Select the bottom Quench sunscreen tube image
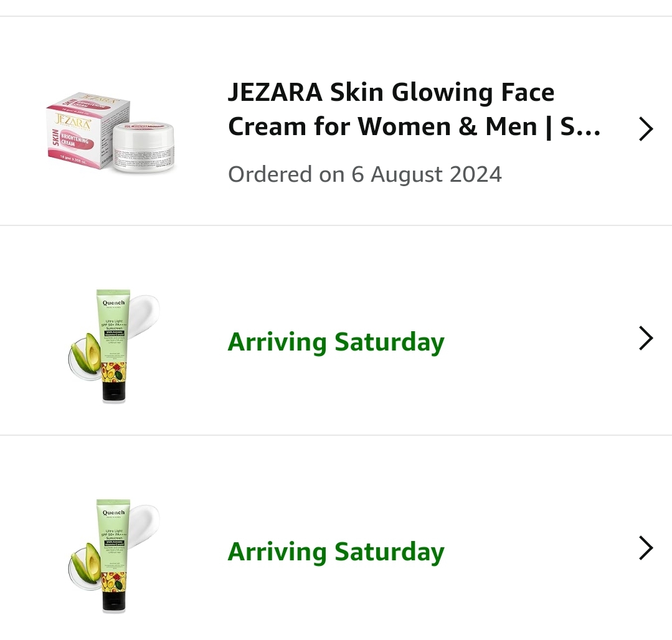Viewport: 672px width, 640px height. 113,555
